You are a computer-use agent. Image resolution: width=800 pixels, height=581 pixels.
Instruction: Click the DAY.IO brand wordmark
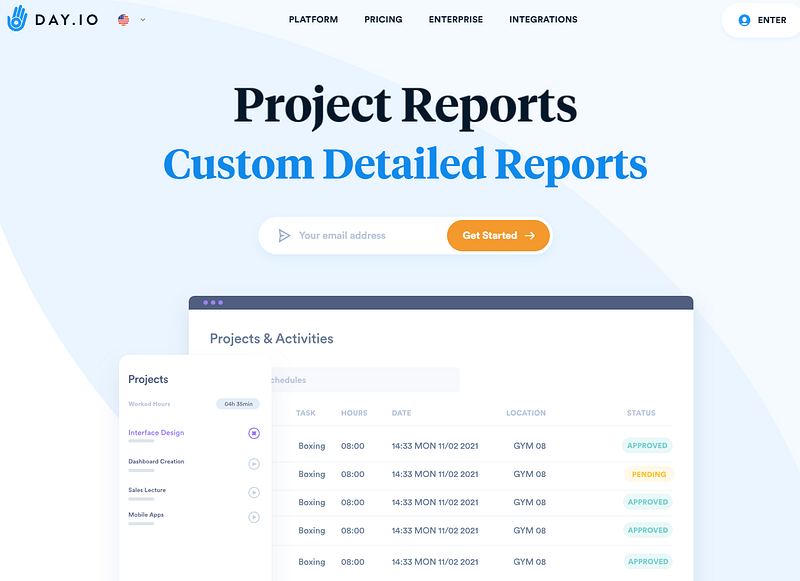coord(67,20)
